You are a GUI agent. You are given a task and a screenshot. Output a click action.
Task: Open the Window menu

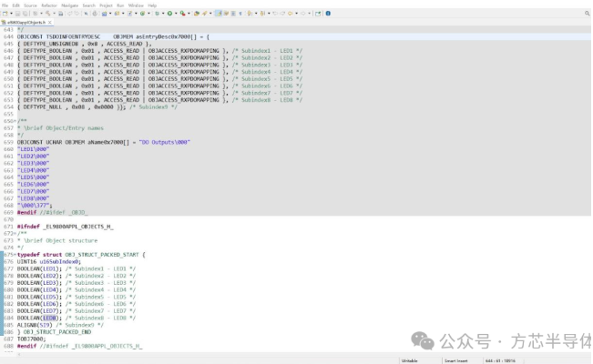click(x=136, y=5)
